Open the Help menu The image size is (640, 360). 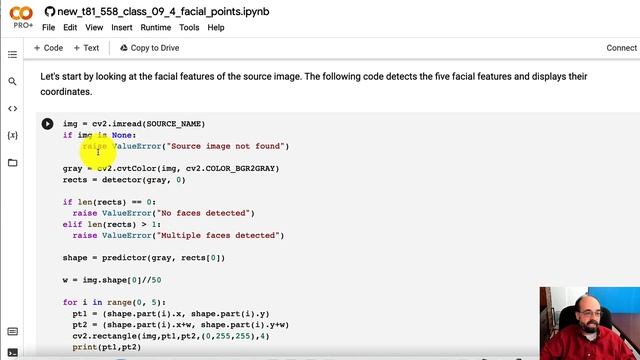(216, 28)
